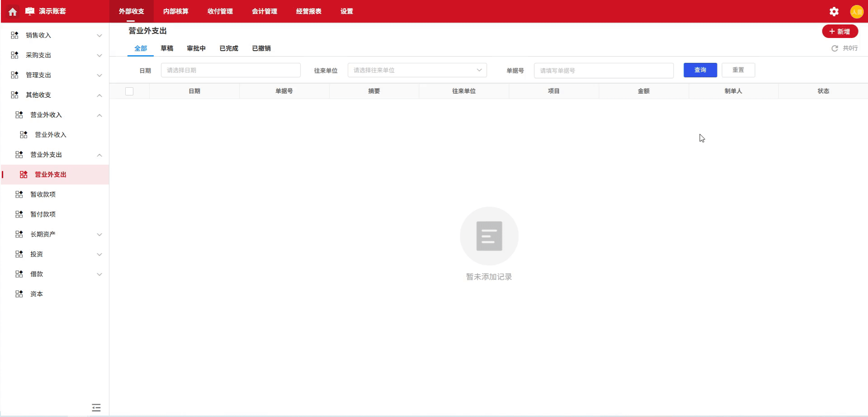This screenshot has height=417, width=868.
Task: Open the 会计管理 menu
Action: pyautogui.click(x=265, y=11)
